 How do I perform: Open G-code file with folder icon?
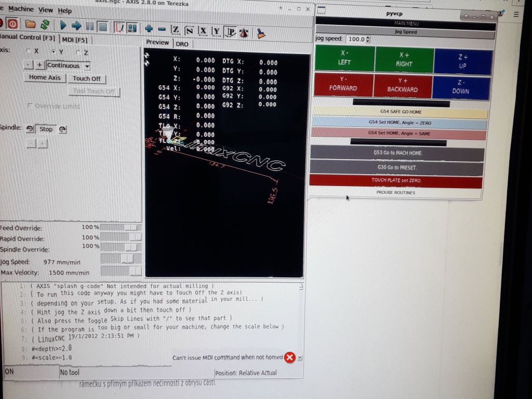point(31,24)
